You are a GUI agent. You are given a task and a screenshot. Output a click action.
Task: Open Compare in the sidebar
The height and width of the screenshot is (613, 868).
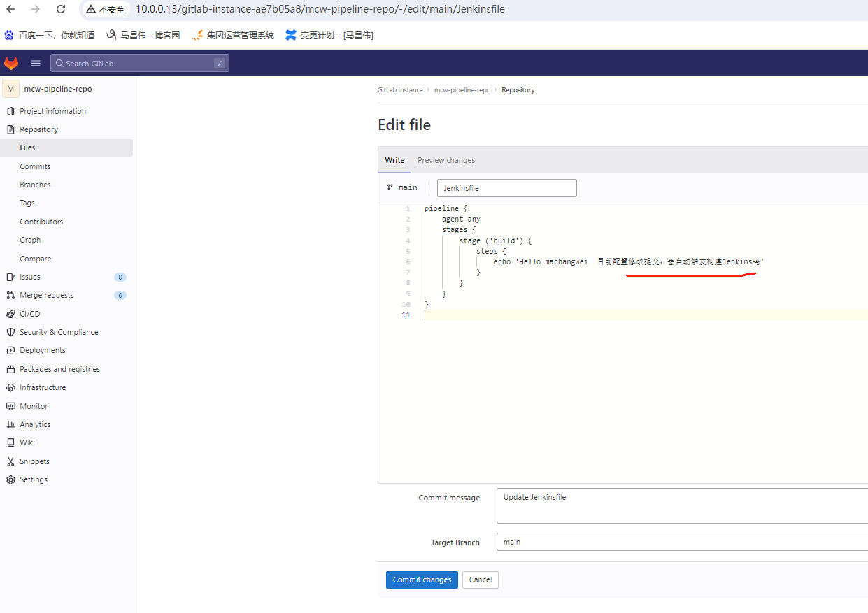(x=35, y=259)
